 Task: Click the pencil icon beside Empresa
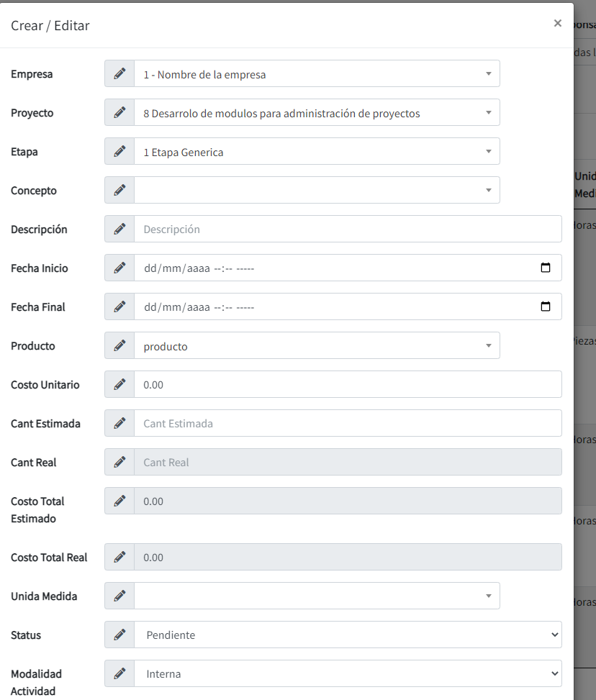tap(119, 73)
